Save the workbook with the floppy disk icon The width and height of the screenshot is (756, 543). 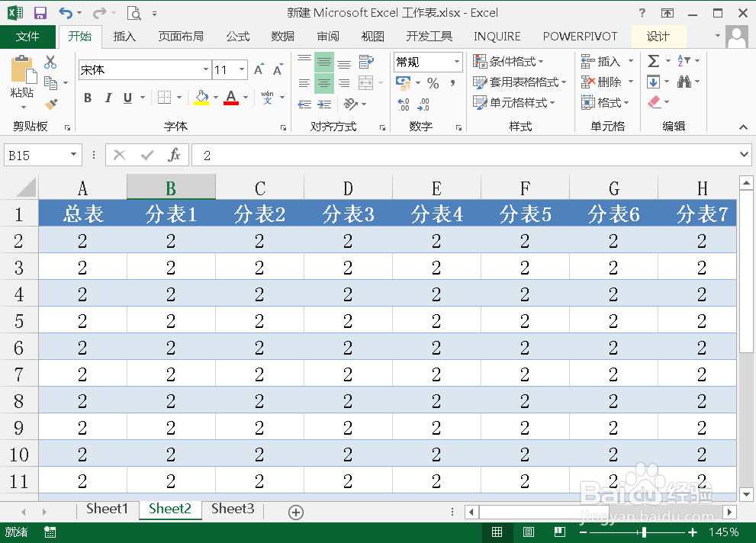point(40,13)
